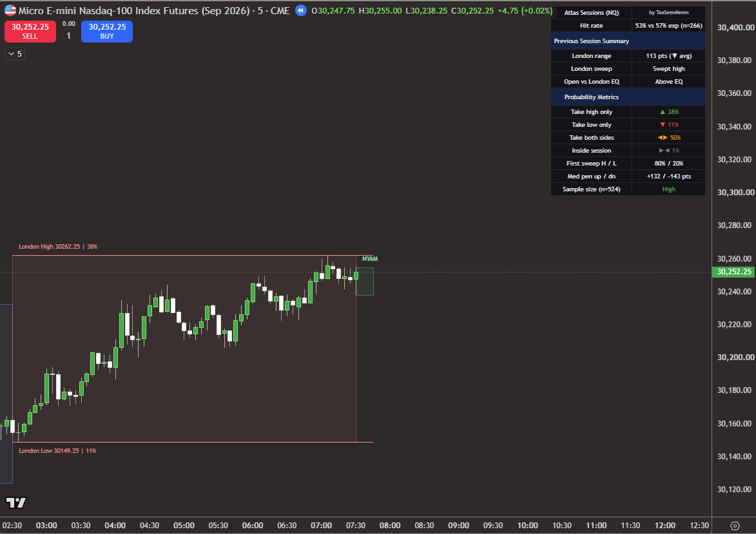This screenshot has height=534, width=756.
Task: Click the red Take low only arrow
Action: click(x=663, y=125)
